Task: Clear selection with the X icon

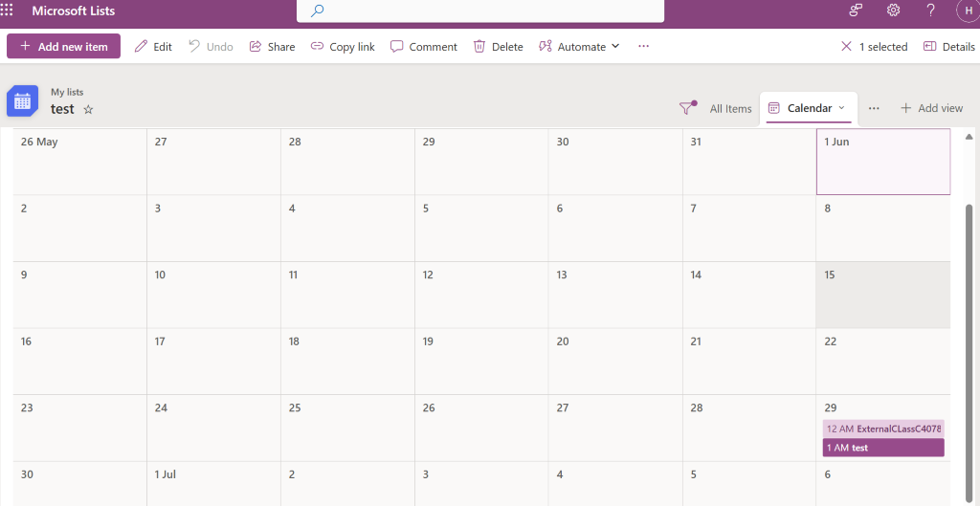Action: [846, 47]
